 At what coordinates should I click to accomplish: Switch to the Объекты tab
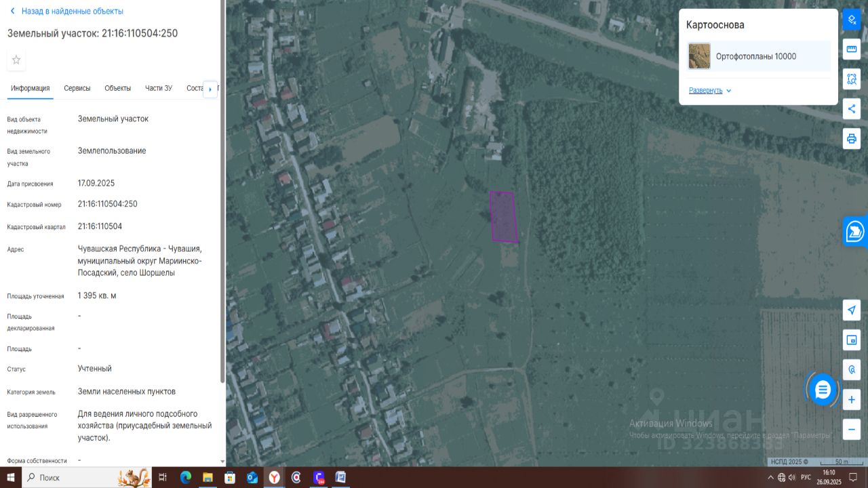click(118, 88)
